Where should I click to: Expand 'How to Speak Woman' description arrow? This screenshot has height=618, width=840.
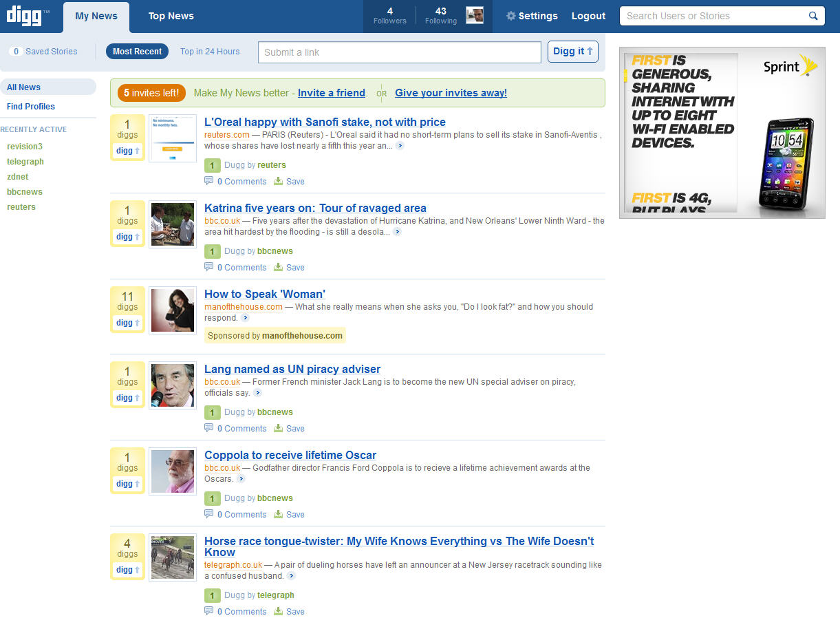click(x=245, y=318)
